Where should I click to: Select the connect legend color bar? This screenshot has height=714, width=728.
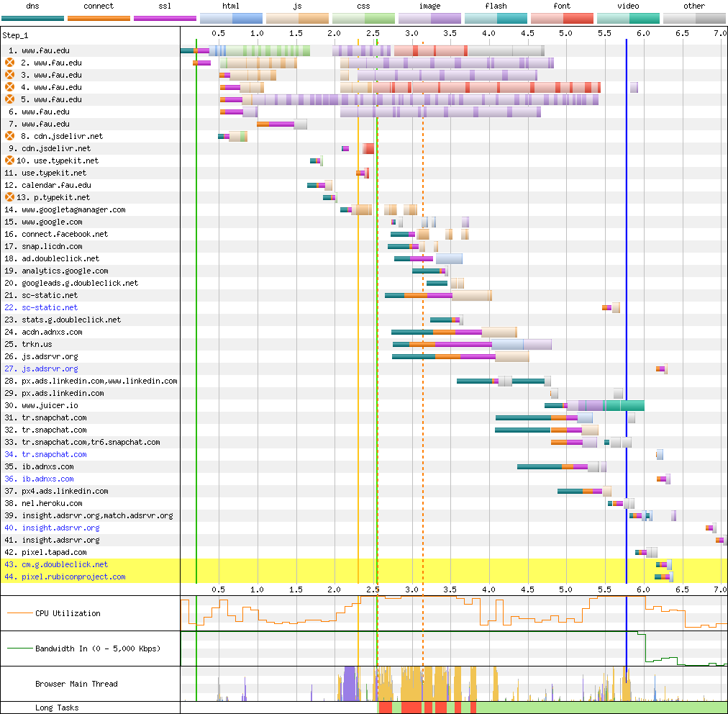coord(99,19)
